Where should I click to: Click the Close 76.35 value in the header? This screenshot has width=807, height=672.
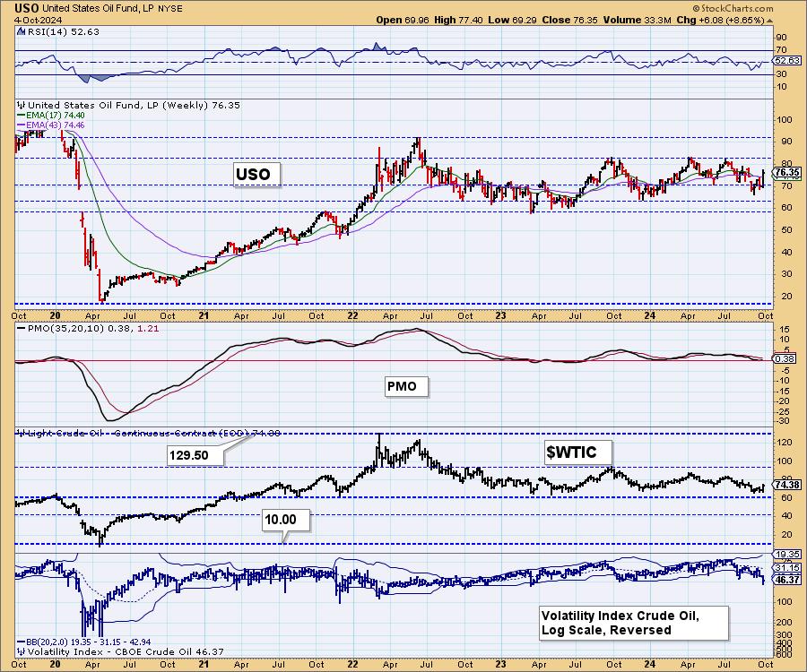(569, 20)
